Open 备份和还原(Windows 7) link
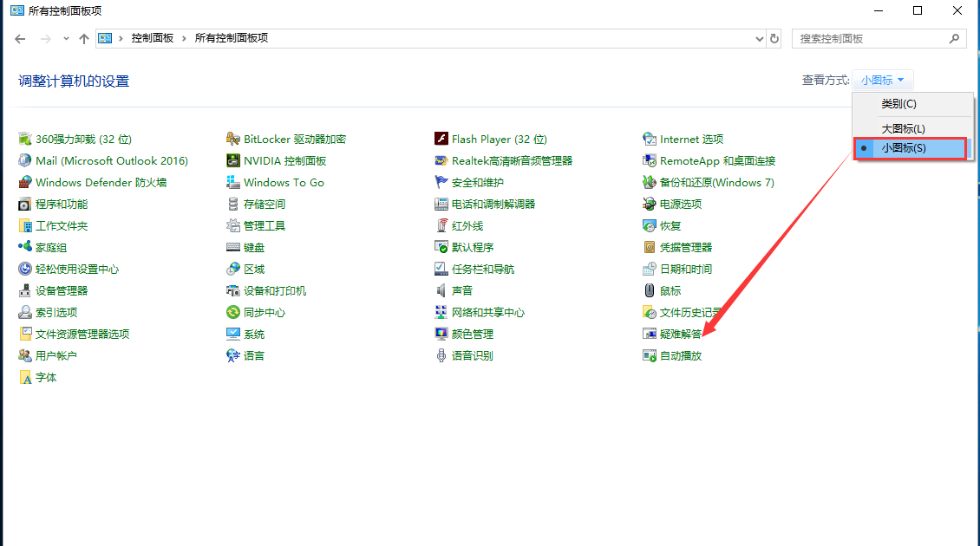This screenshot has height=546, width=980. 717,182
